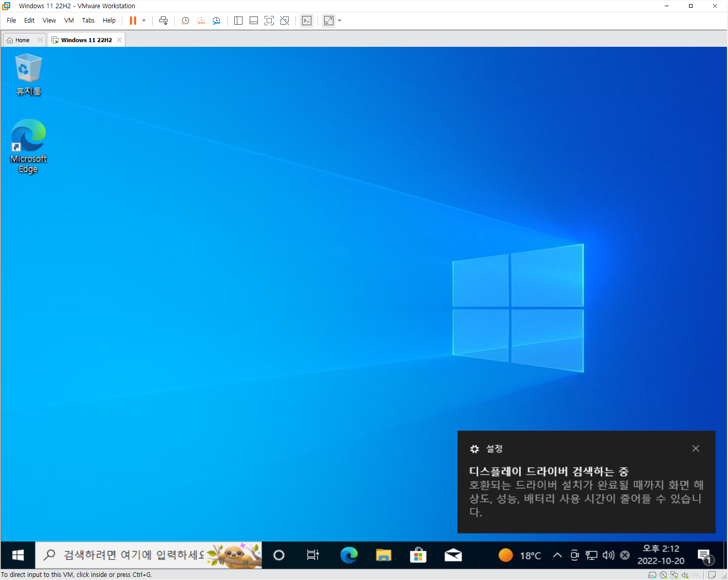Click VMware sound card status icon
The image size is (728, 580).
(x=685, y=575)
